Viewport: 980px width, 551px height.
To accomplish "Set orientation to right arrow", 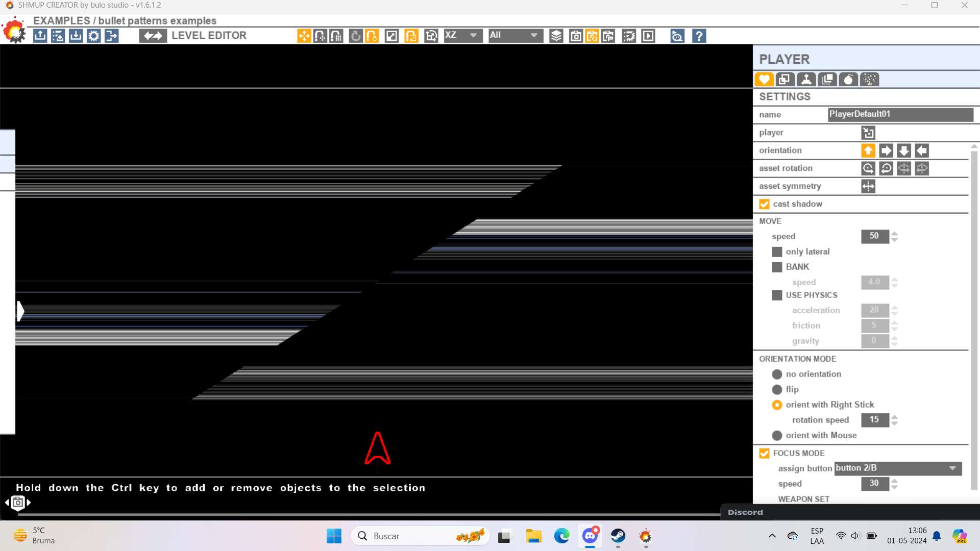I will pyautogui.click(x=886, y=151).
